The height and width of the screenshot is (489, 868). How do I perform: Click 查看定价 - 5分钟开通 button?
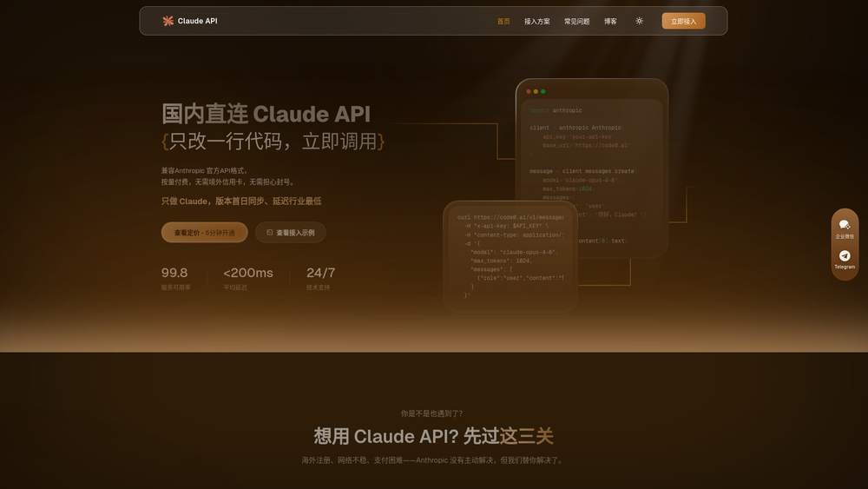204,233
